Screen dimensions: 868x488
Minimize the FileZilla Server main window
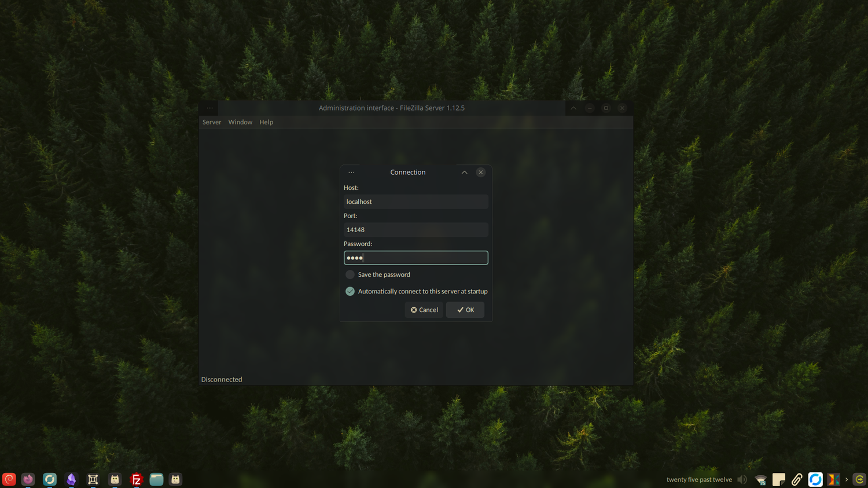(x=590, y=108)
